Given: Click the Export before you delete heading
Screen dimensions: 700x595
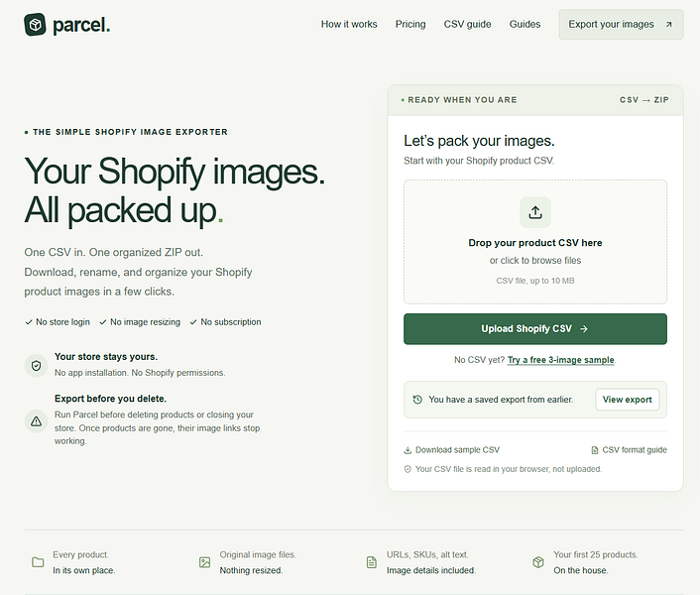Looking at the screenshot, I should (110, 399).
